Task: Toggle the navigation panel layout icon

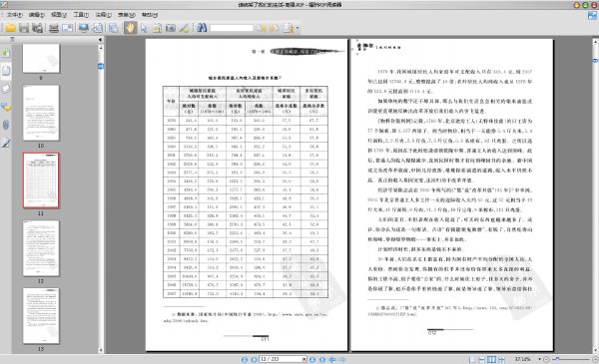Action: (113, 28)
